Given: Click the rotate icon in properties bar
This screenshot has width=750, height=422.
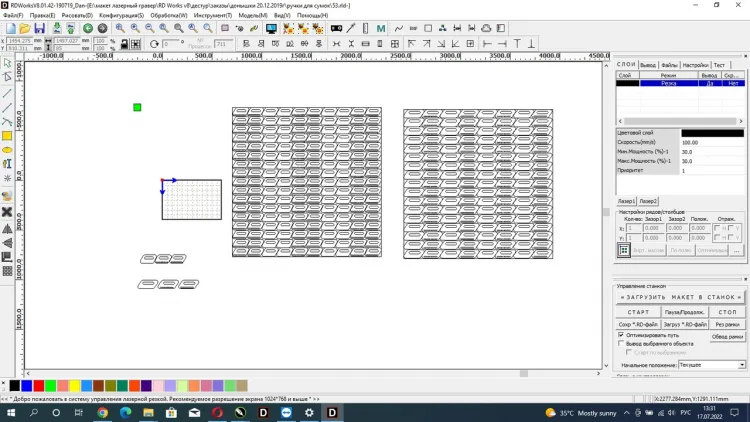Looking at the screenshot, I should [x=154, y=44].
